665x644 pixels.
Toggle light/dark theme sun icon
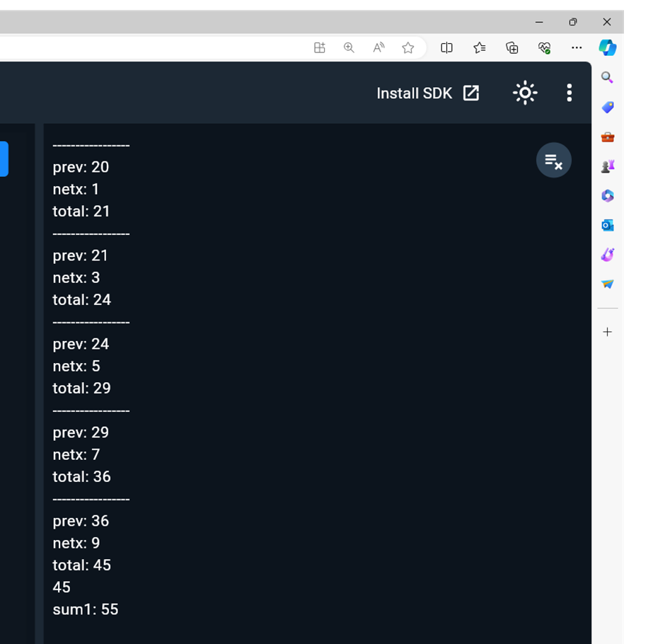click(525, 93)
